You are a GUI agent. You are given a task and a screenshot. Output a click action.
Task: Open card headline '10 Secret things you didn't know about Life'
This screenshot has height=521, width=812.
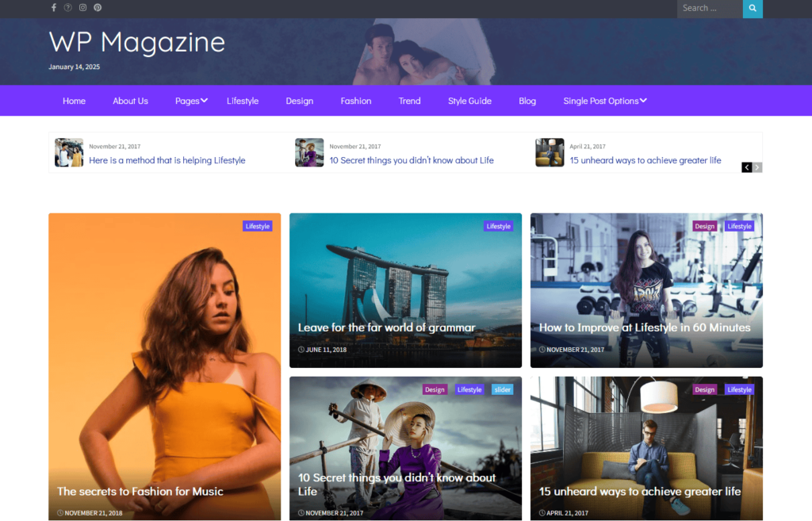point(396,485)
